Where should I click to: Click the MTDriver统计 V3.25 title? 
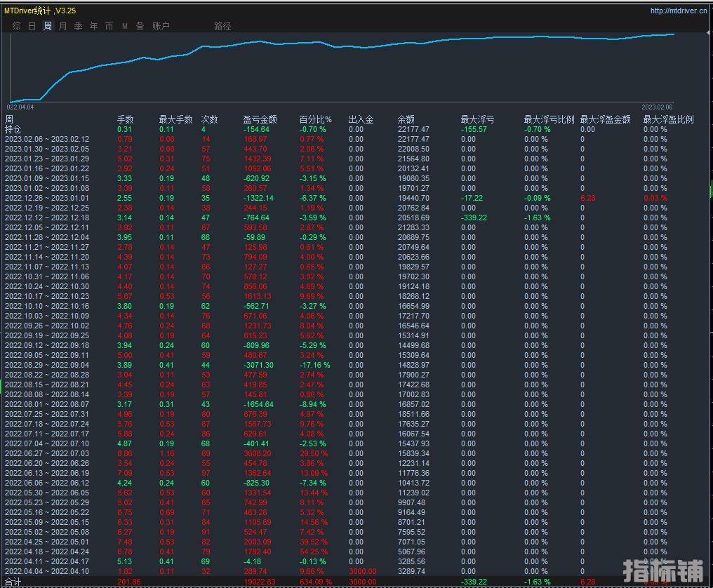(40, 11)
